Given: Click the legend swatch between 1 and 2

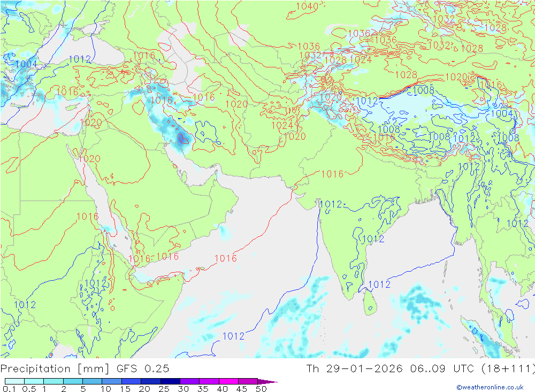Looking at the screenshot, I should (53, 381).
